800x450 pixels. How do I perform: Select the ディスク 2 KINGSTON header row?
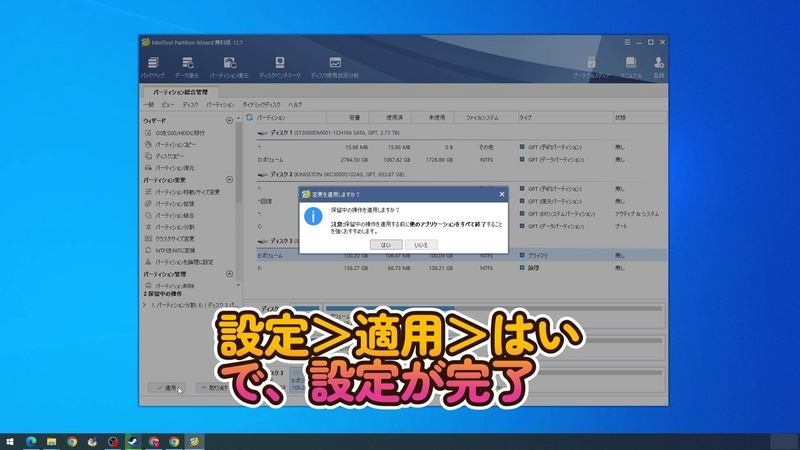click(x=462, y=174)
